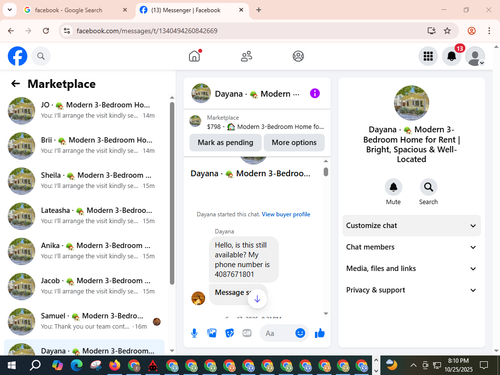Go to the Home feed icon
Viewport: 500px width, 375px height.
[195, 56]
